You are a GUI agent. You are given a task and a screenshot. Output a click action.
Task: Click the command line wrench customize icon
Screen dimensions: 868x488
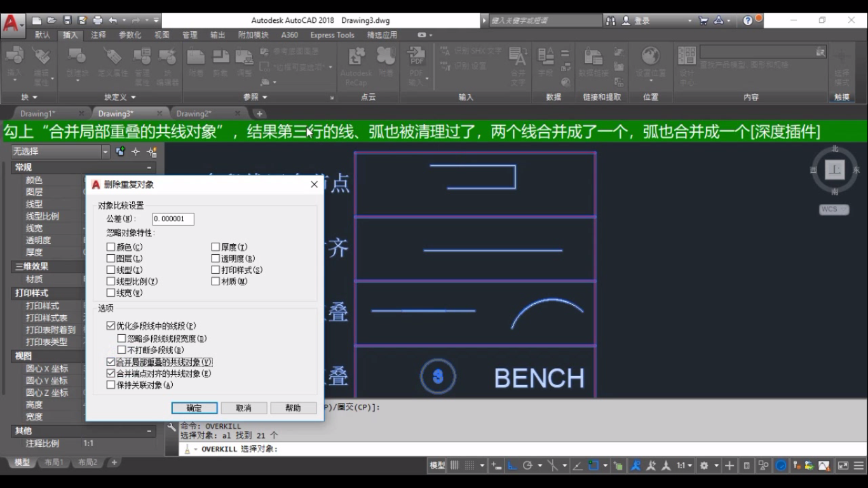172,428
